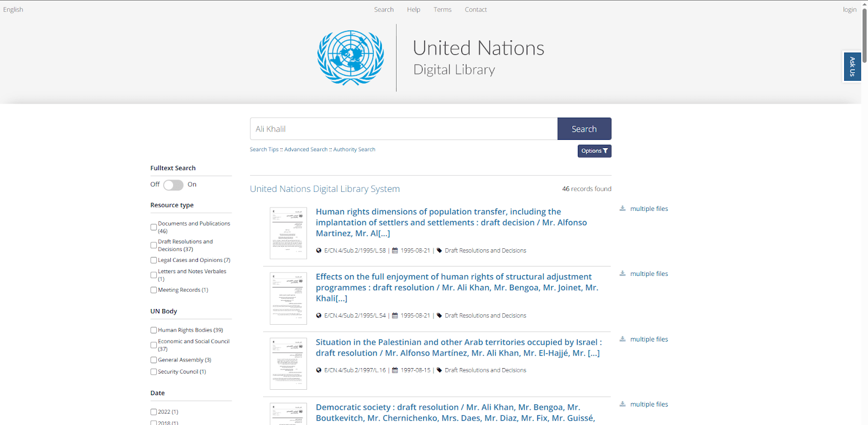Click the search field containing Ali Khalil
Screen dimensions: 868x425
point(404,129)
